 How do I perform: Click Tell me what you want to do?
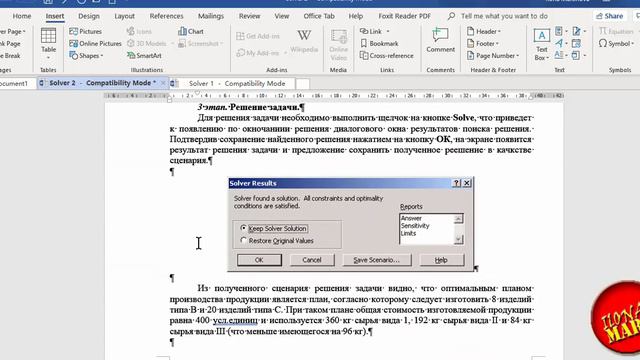(504, 16)
